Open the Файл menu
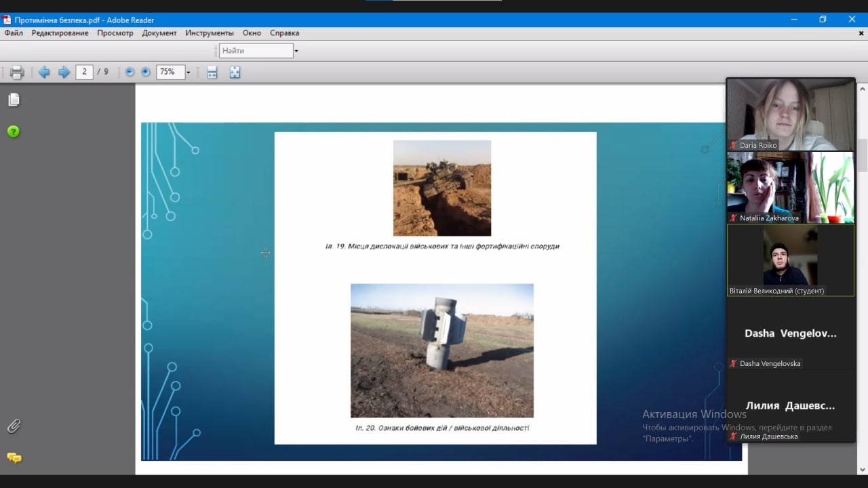The width and height of the screenshot is (868, 488). click(14, 33)
